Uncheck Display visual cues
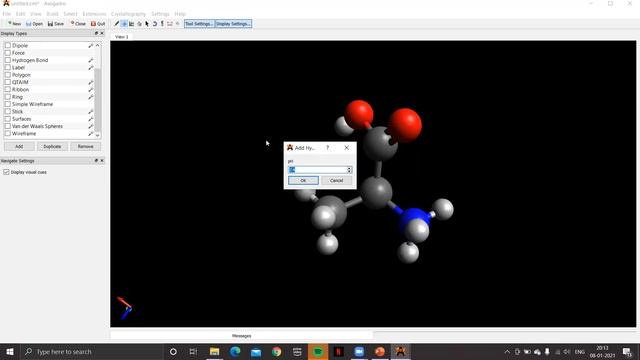Viewport: 640px width, 360px height. [x=6, y=172]
